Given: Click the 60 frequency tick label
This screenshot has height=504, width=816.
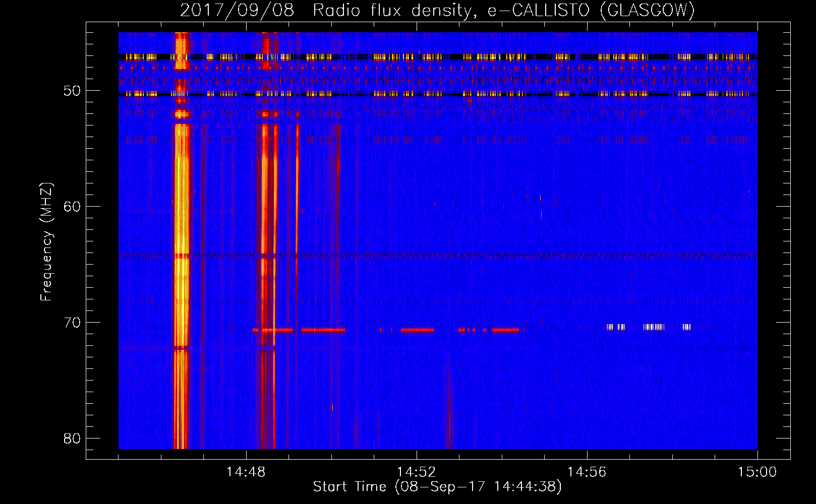Looking at the screenshot, I should (x=73, y=206).
